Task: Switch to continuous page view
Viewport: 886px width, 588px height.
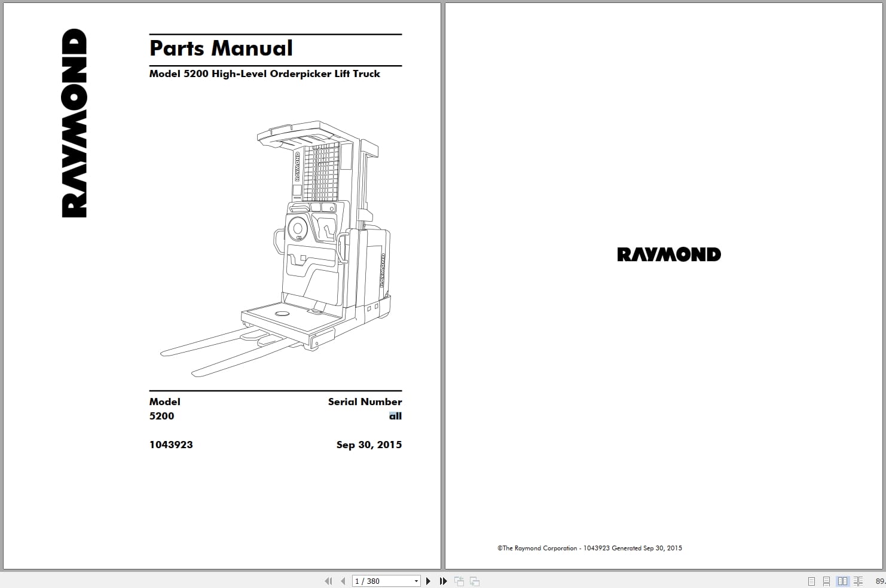Action: [x=826, y=581]
